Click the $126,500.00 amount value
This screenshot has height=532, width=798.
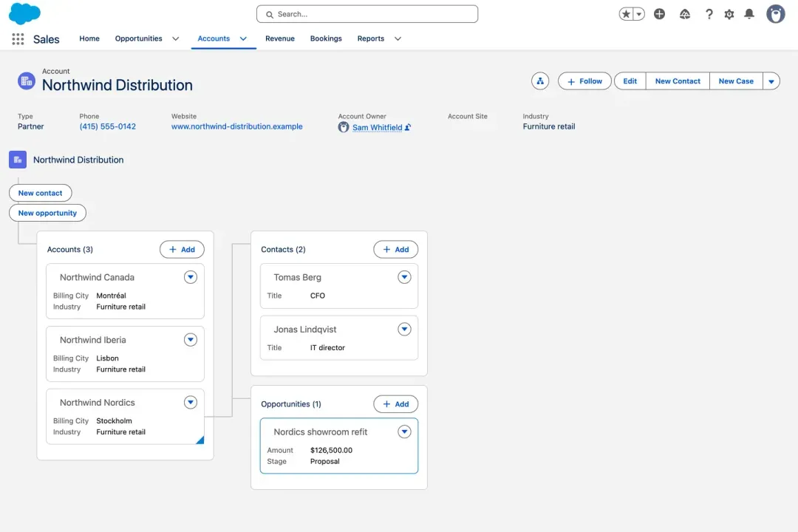pyautogui.click(x=331, y=451)
